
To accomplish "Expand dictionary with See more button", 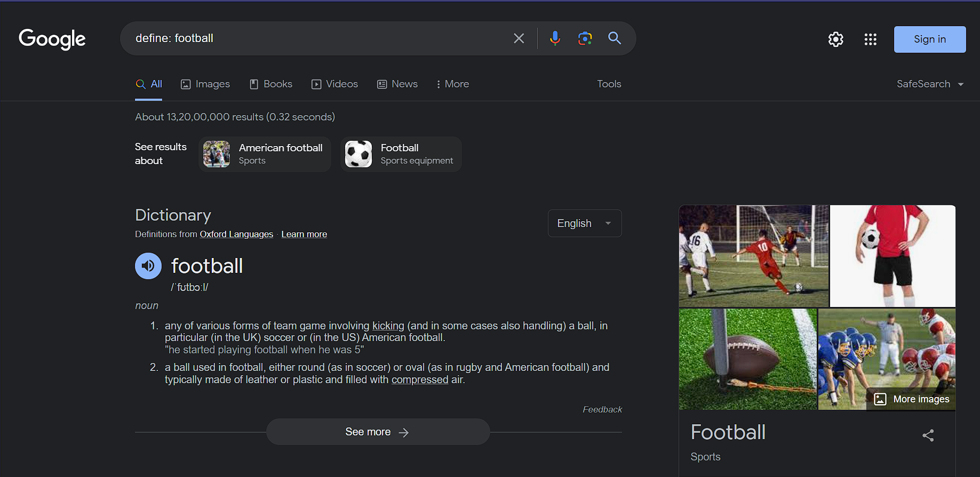I will click(378, 432).
